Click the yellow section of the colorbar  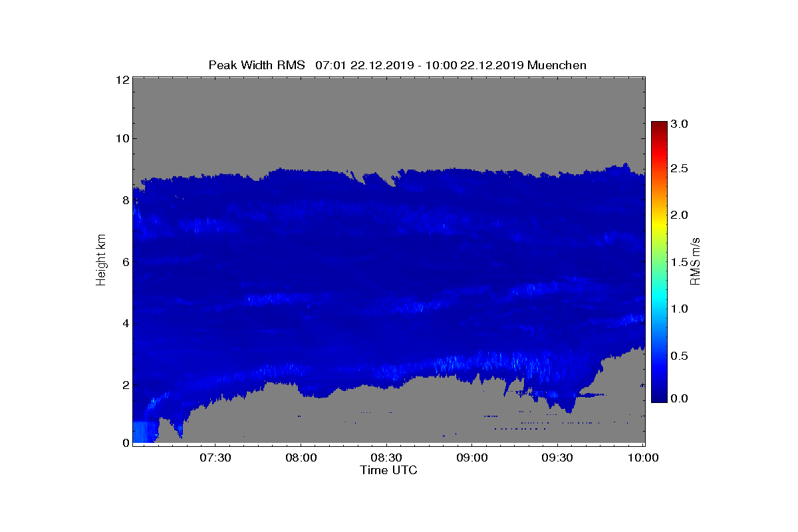tap(658, 226)
